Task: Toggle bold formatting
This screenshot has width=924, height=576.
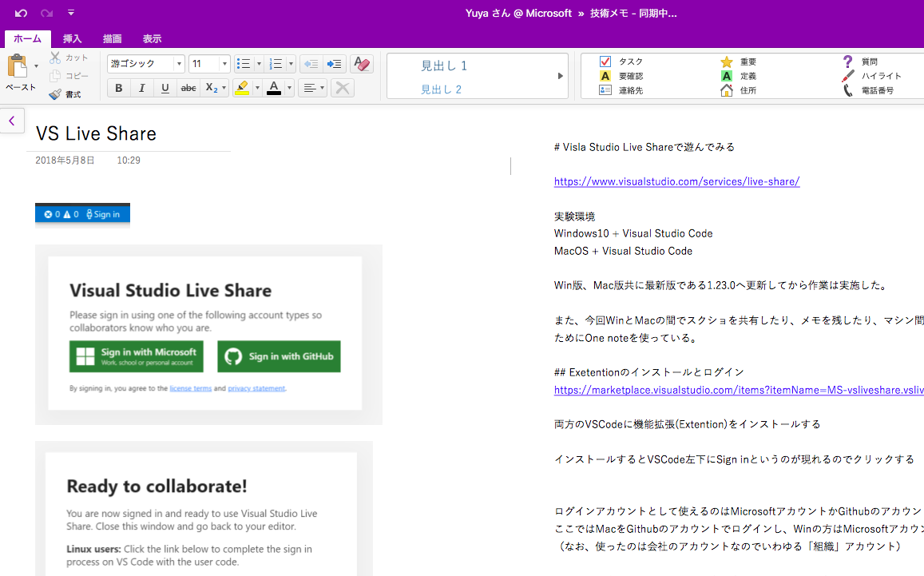Action: pyautogui.click(x=119, y=88)
